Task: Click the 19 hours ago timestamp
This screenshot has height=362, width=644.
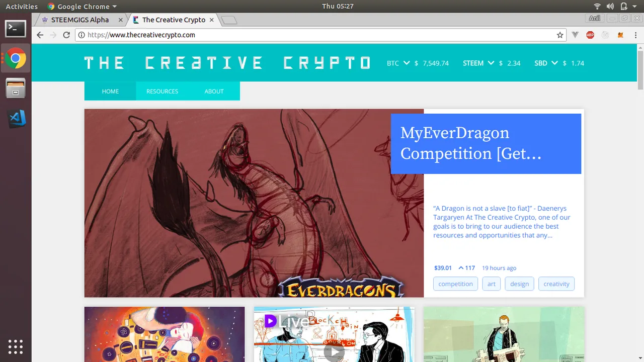Action: tap(499, 268)
